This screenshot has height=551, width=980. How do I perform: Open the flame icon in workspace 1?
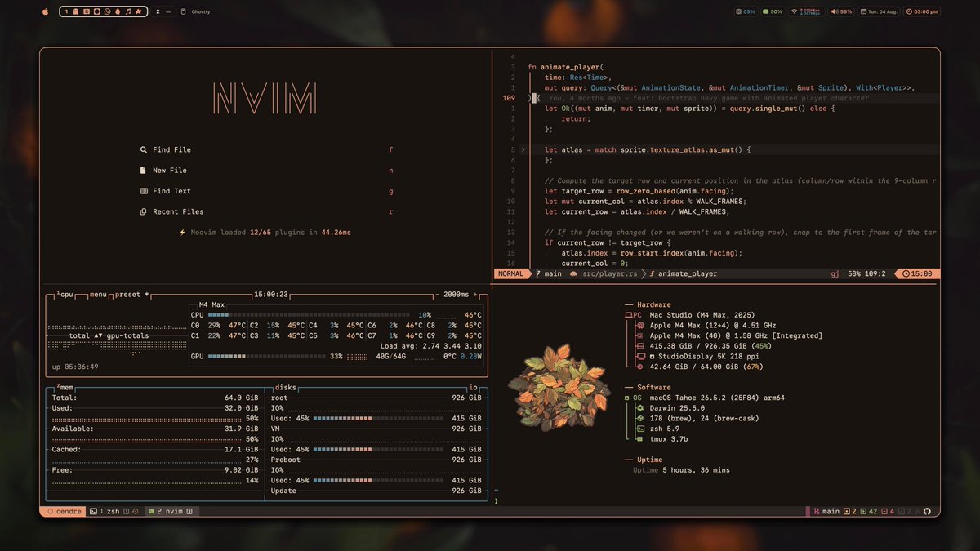coord(118,11)
